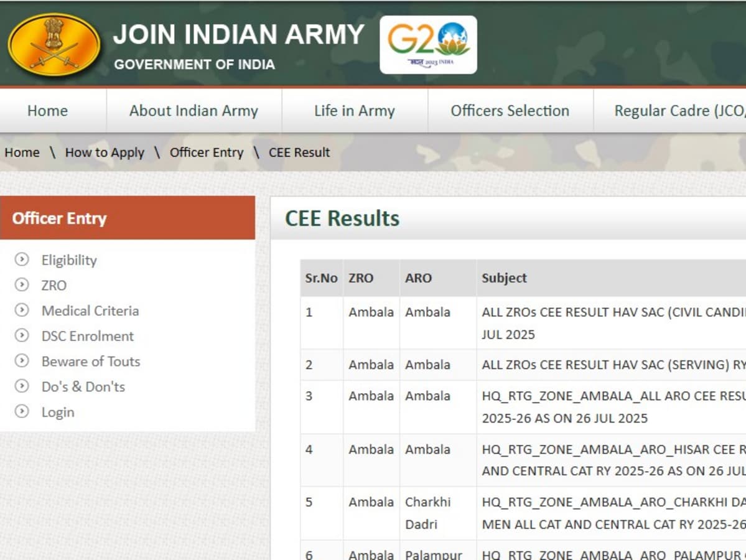
Task: Open About Indian Army menu
Action: tap(193, 111)
